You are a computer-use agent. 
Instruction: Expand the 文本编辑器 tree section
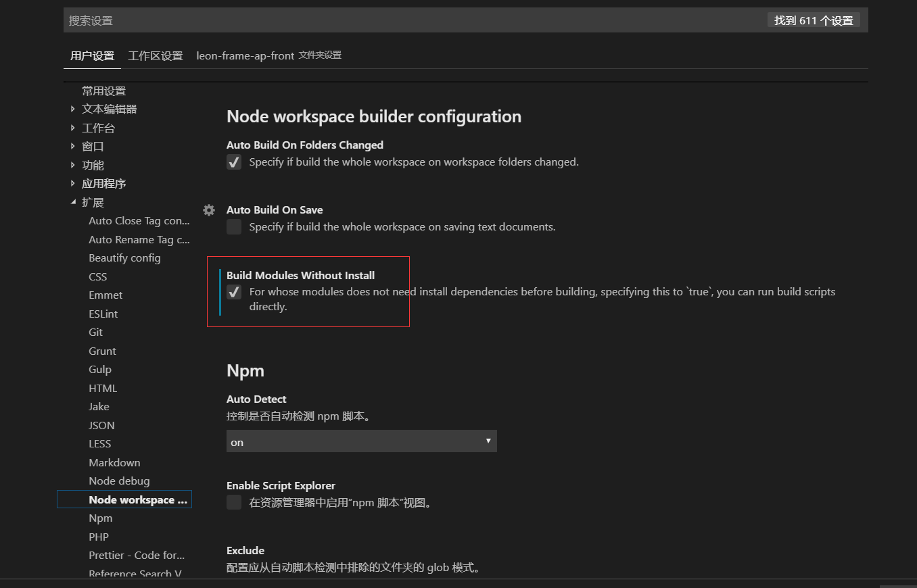coord(73,109)
